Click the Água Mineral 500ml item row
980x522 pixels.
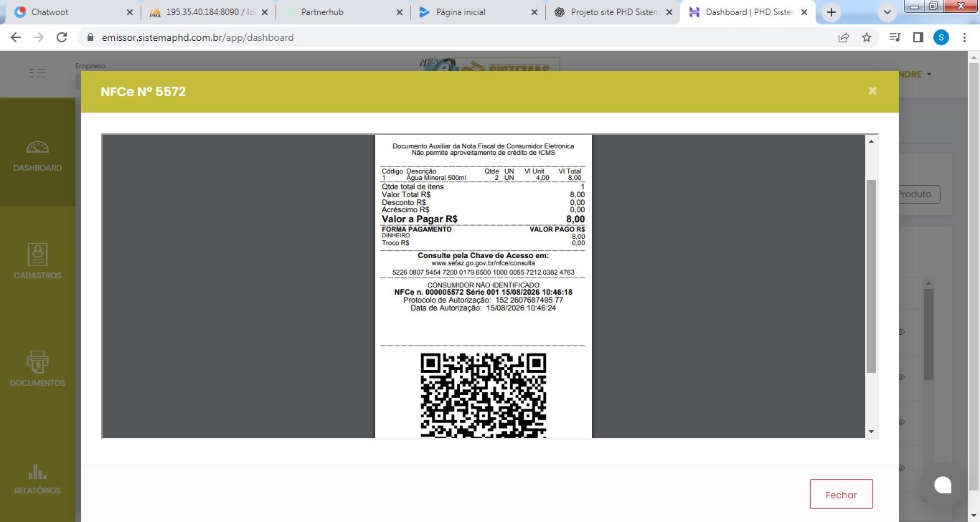point(483,178)
